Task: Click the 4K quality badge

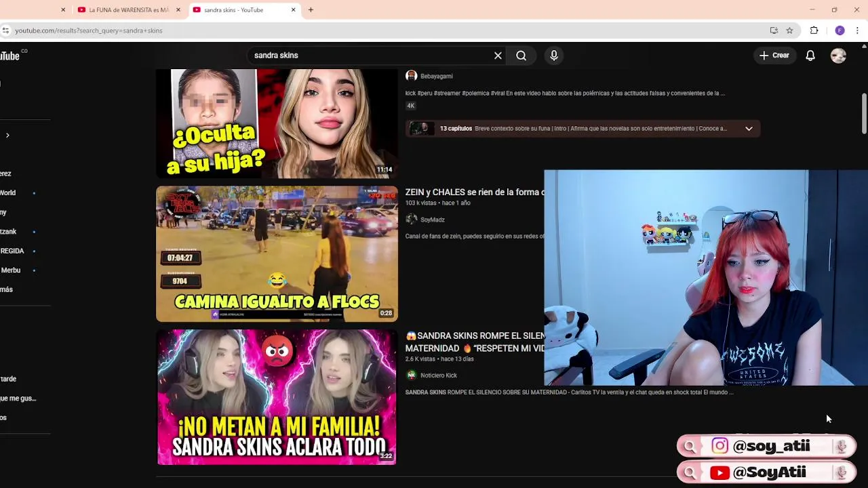Action: click(410, 106)
